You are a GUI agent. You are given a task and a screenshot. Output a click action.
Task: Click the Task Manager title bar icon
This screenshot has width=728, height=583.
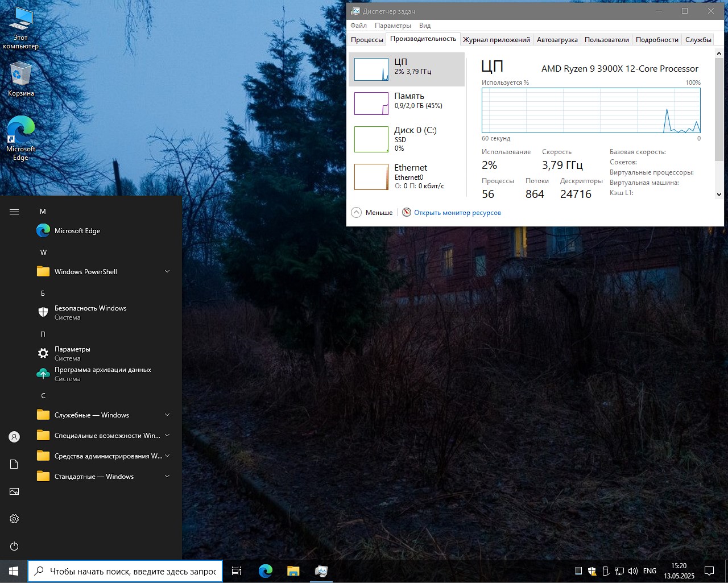click(x=355, y=11)
